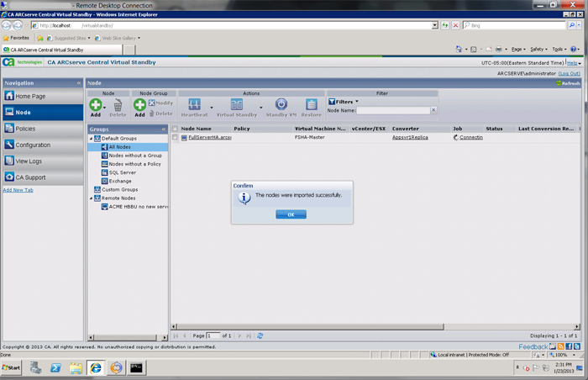Open the Home Page navigation item

click(43, 96)
